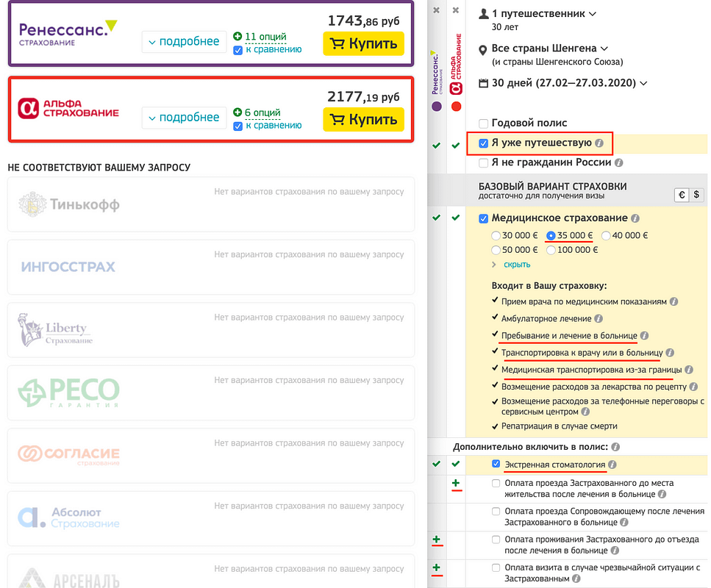Image resolution: width=711 pixels, height=588 pixels.
Task: Expand подробнее for Ренессанс offer
Action: pyautogui.click(x=184, y=42)
